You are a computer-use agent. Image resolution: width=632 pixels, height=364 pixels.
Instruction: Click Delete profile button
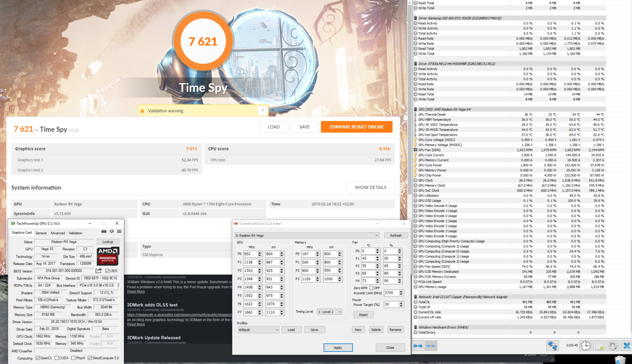(x=376, y=329)
